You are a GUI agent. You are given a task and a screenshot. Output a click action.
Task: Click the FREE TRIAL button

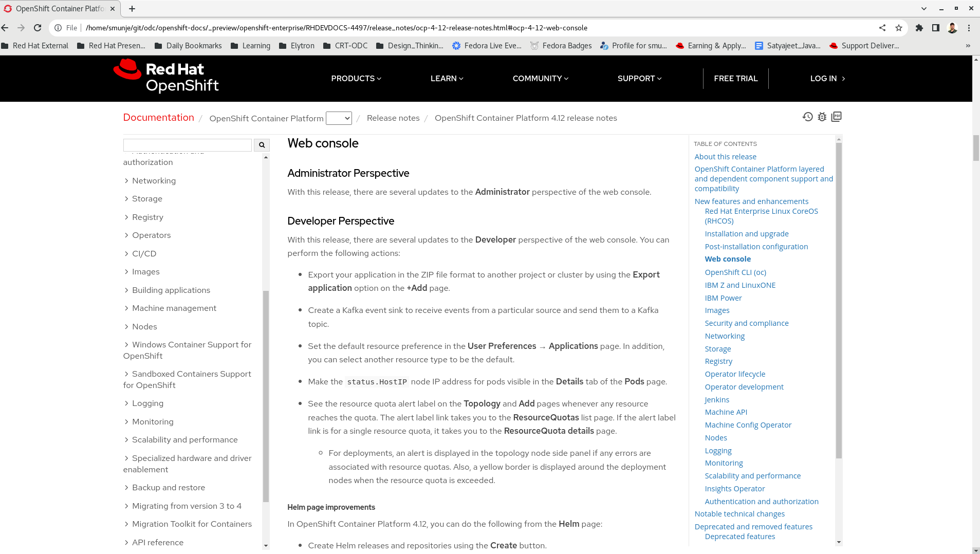(x=736, y=79)
